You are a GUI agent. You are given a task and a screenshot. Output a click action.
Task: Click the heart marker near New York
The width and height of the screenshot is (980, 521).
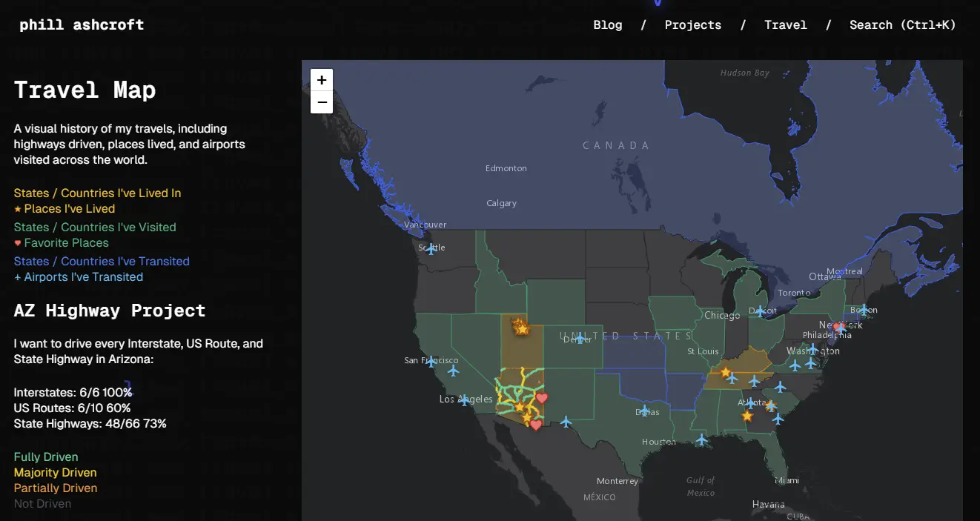[x=838, y=326]
